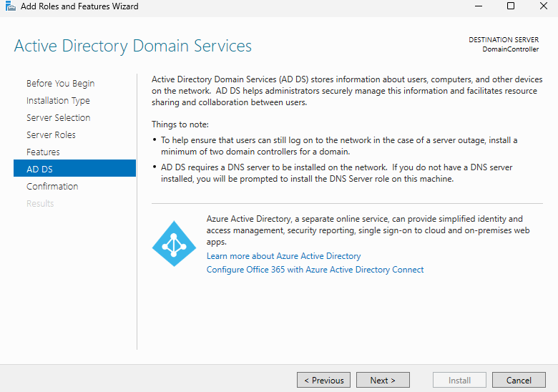
Task: Select the highlighted AD DS step
Action: pos(39,170)
